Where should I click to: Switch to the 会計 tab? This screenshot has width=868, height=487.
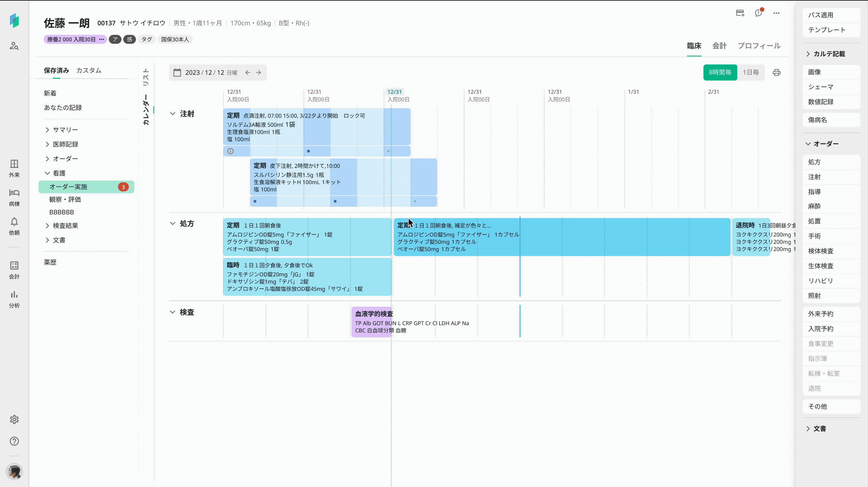point(719,46)
